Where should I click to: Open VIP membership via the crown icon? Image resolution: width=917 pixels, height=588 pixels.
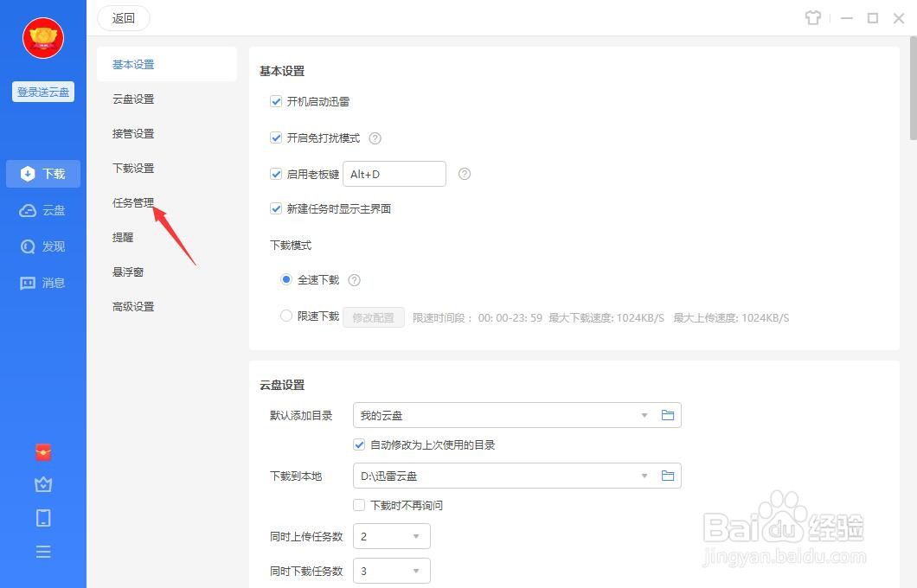pyautogui.click(x=43, y=484)
